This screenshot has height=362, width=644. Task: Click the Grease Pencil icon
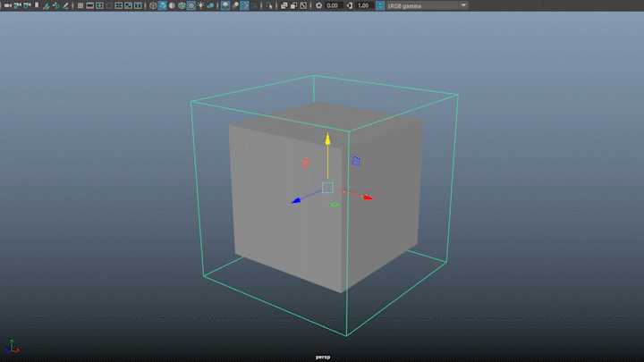tap(65, 5)
